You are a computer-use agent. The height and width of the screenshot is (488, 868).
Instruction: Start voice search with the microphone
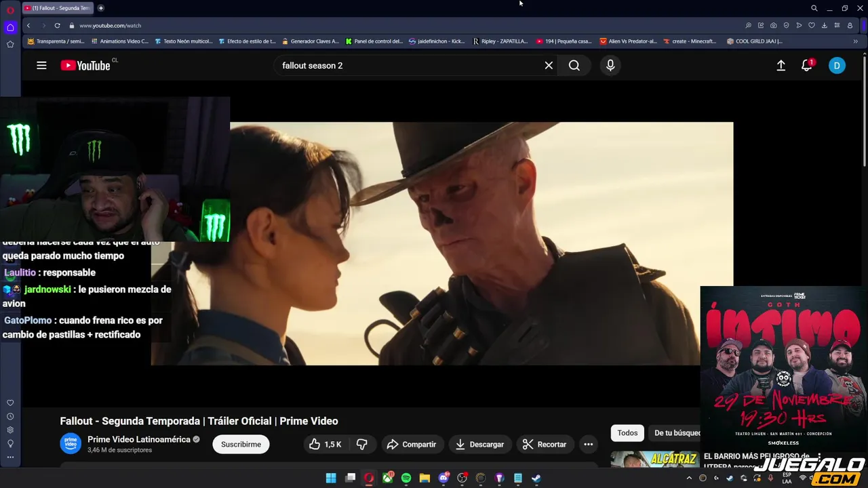coord(610,65)
